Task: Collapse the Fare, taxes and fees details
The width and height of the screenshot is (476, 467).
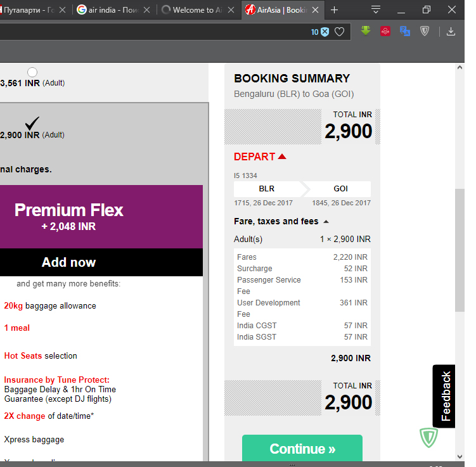Action: (326, 222)
